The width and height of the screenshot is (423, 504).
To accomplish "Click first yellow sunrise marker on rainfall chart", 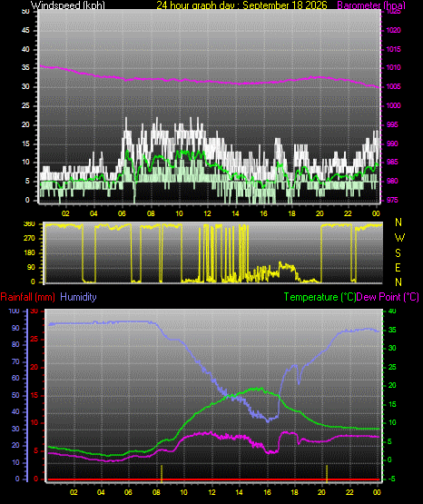I will pos(162,473).
